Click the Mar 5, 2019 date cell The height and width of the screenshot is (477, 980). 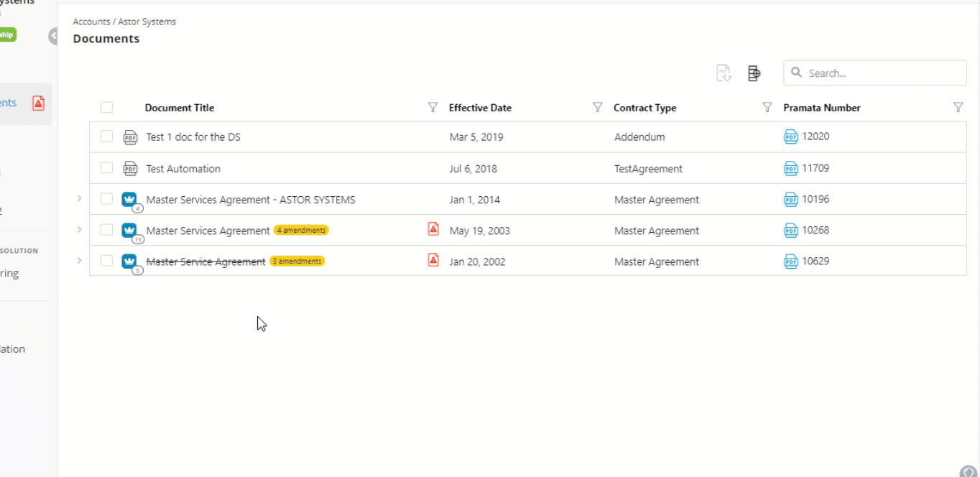coord(476,137)
